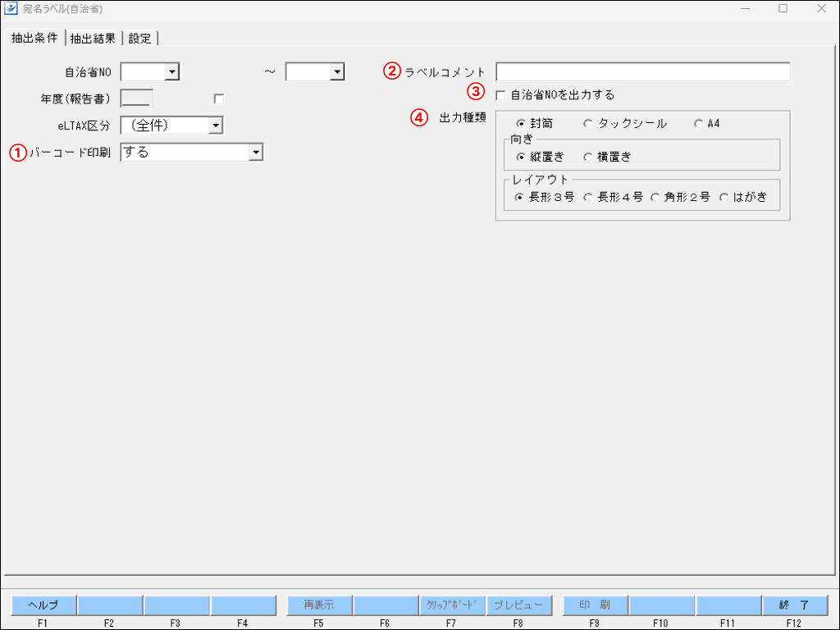Click the プレビュー F8 button
Image resolution: width=840 pixels, height=630 pixels.
(518, 605)
